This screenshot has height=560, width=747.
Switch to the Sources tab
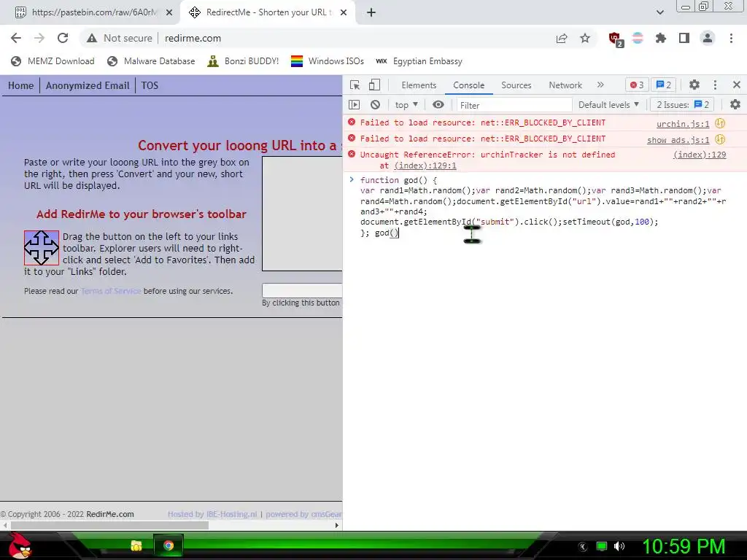(516, 85)
